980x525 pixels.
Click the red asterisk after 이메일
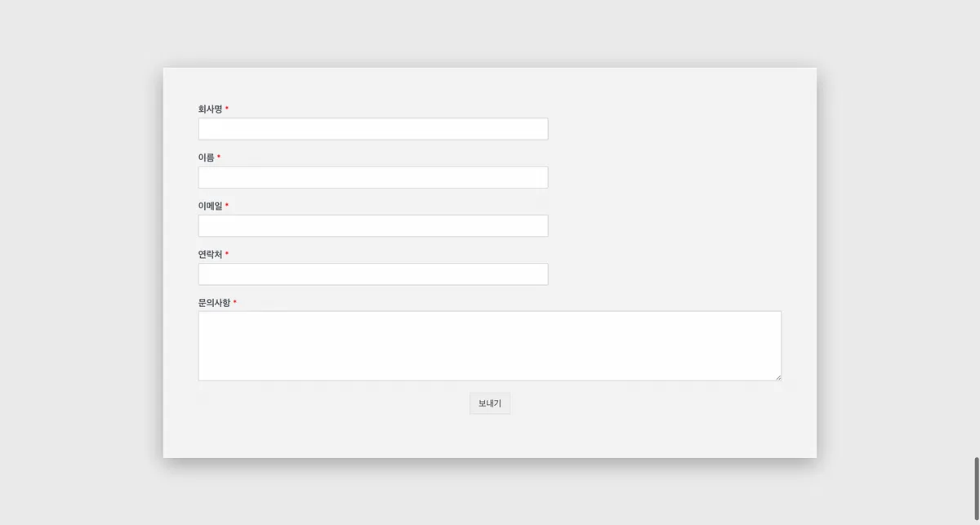227,205
